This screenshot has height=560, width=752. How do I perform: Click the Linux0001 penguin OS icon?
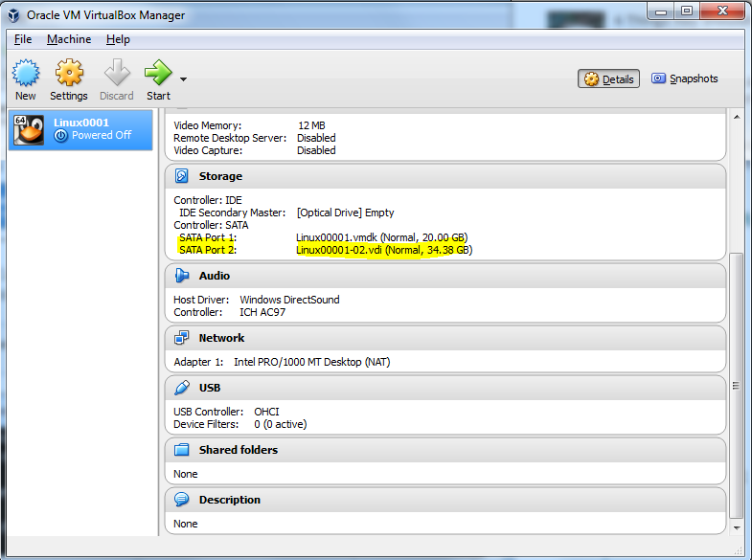[29, 130]
